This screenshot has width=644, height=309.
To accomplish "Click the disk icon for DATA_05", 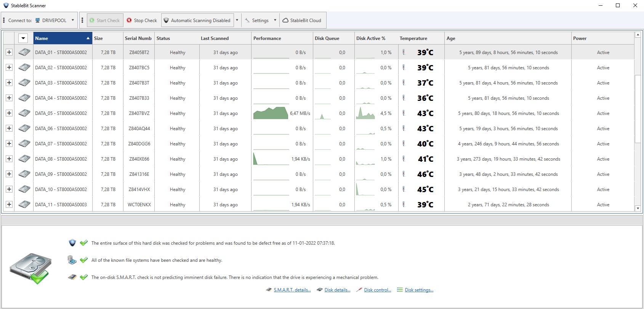I will (x=24, y=113).
